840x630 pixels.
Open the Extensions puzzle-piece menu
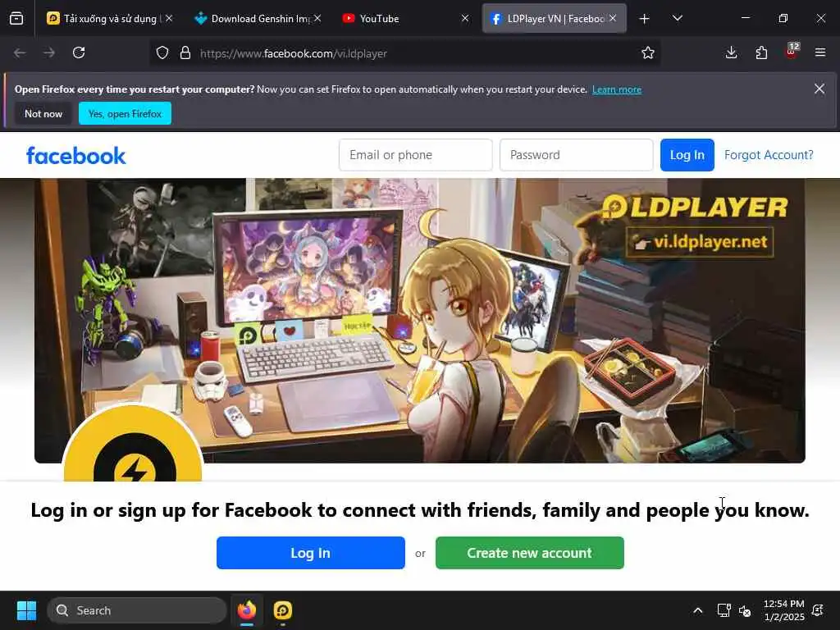[761, 52]
